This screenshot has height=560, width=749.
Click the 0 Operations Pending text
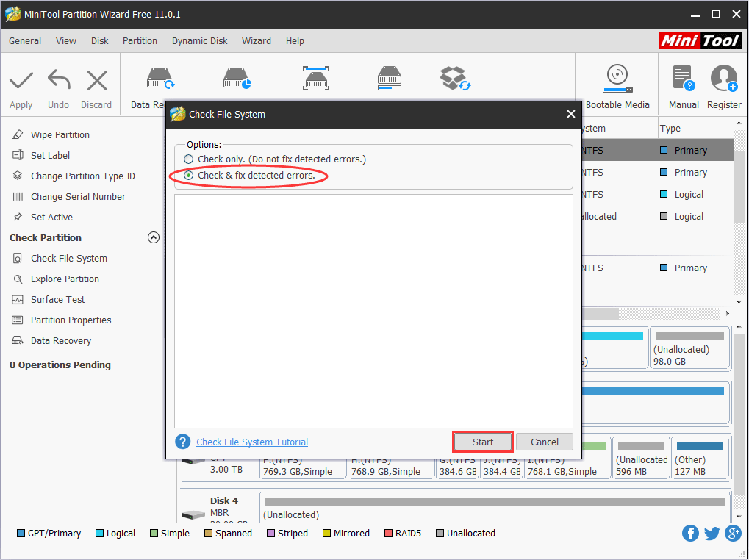pyautogui.click(x=60, y=365)
